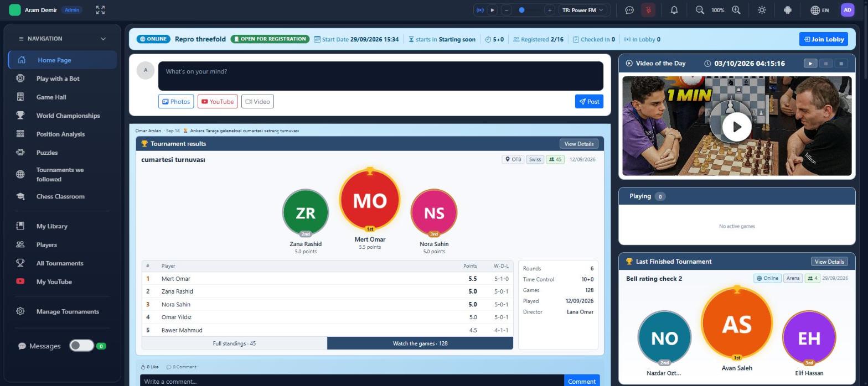Zoom in with the magnifier plus icon
Viewport: 868px width, 386px height.
(736, 10)
